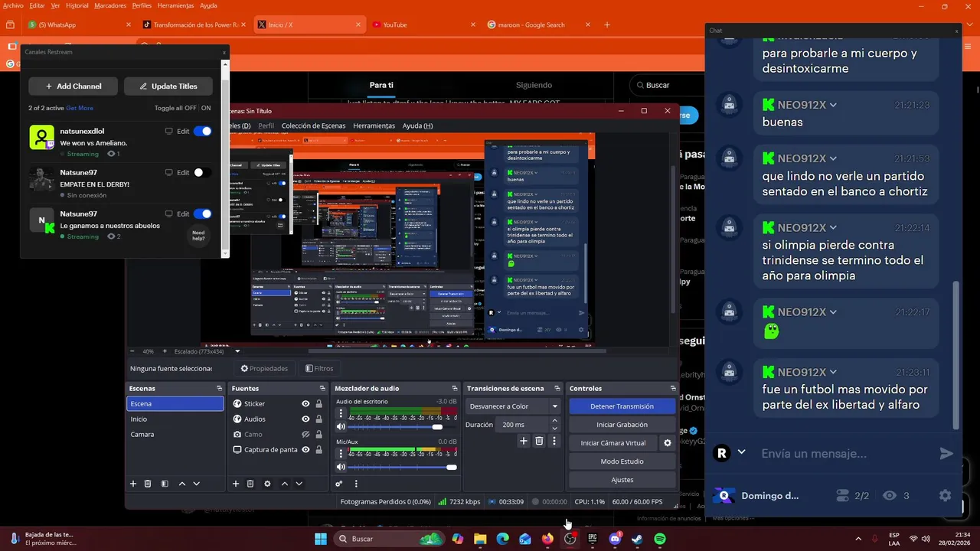Click Add Channel in Restream

(x=73, y=86)
